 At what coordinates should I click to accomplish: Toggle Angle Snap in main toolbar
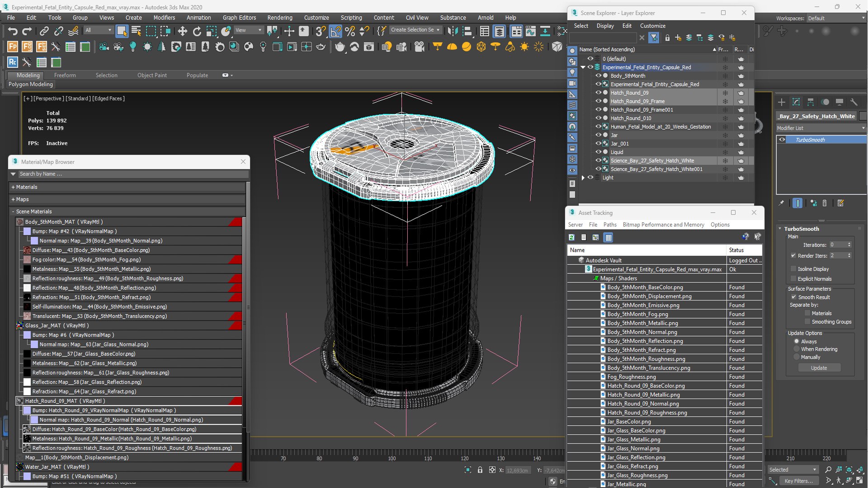[335, 31]
